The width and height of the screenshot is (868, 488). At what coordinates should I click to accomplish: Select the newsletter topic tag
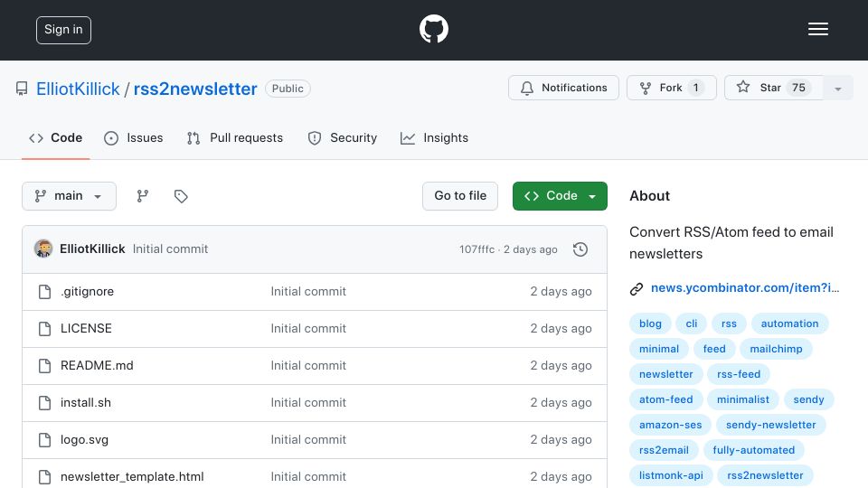click(x=666, y=374)
